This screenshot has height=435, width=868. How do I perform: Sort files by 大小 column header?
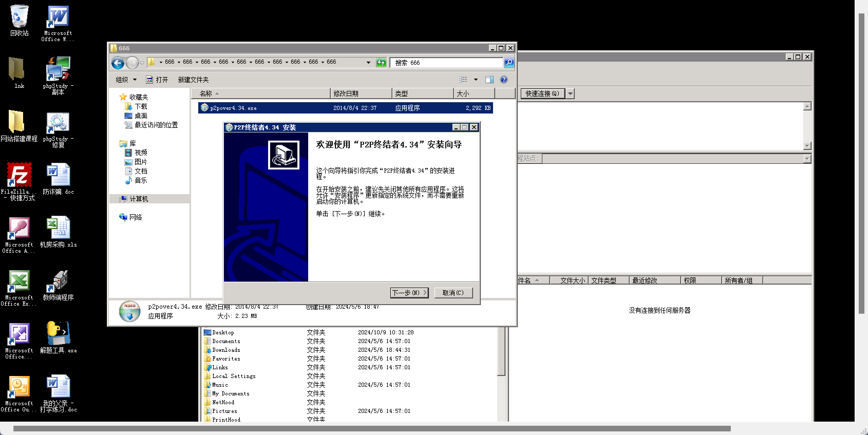pos(475,93)
